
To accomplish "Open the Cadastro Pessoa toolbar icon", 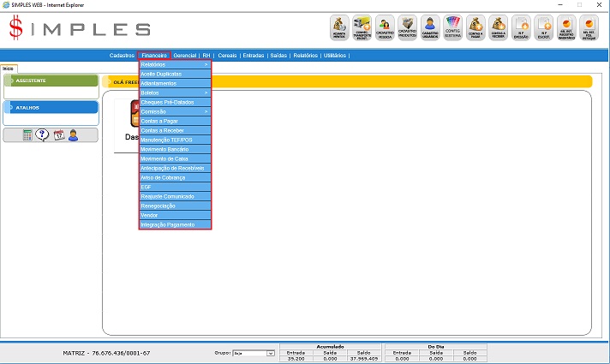I will [386, 28].
